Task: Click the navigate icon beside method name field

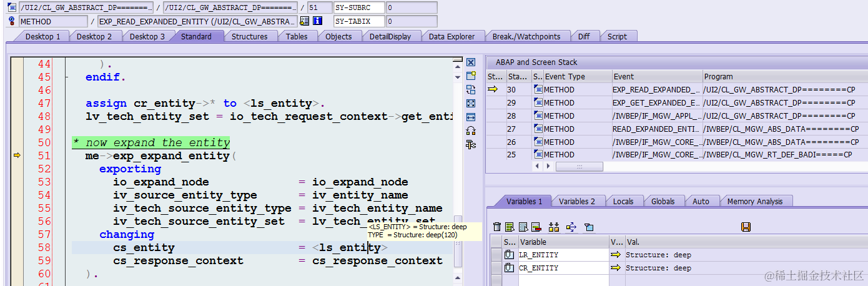Action: [x=304, y=21]
